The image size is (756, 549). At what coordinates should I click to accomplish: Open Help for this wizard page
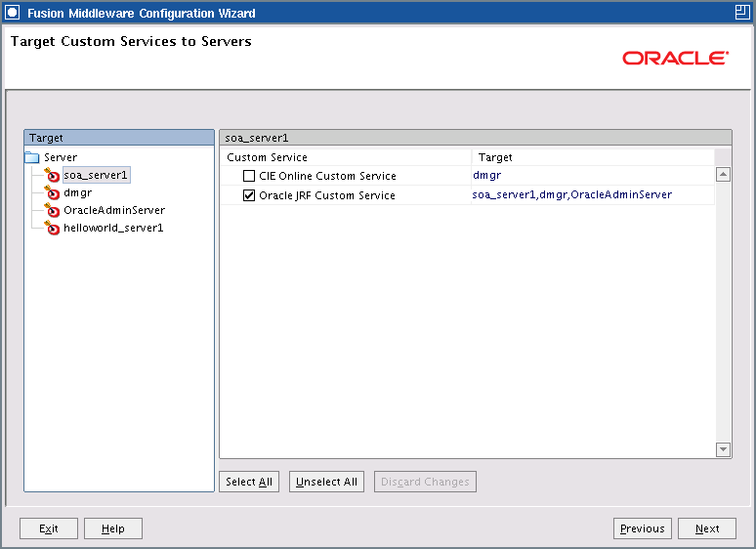tap(113, 528)
